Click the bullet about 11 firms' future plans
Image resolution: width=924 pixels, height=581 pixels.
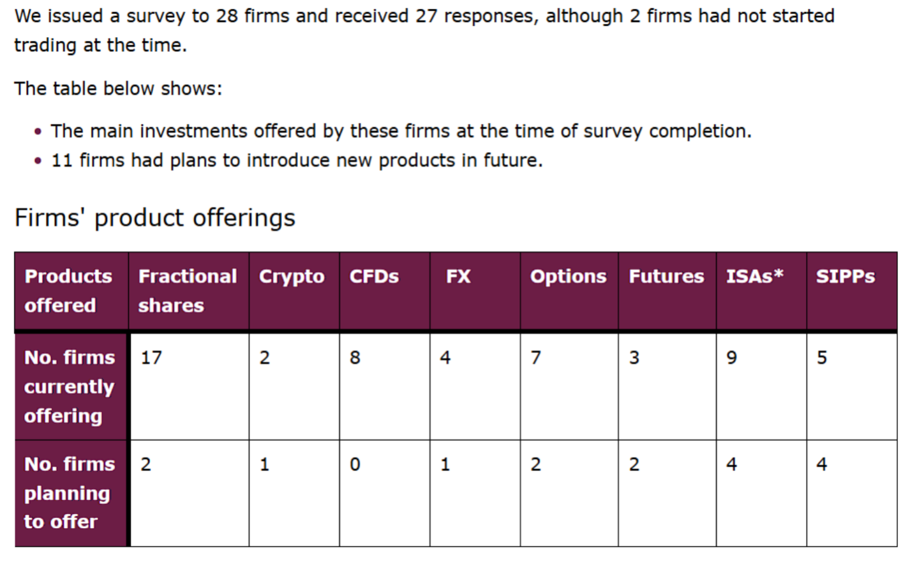[297, 160]
